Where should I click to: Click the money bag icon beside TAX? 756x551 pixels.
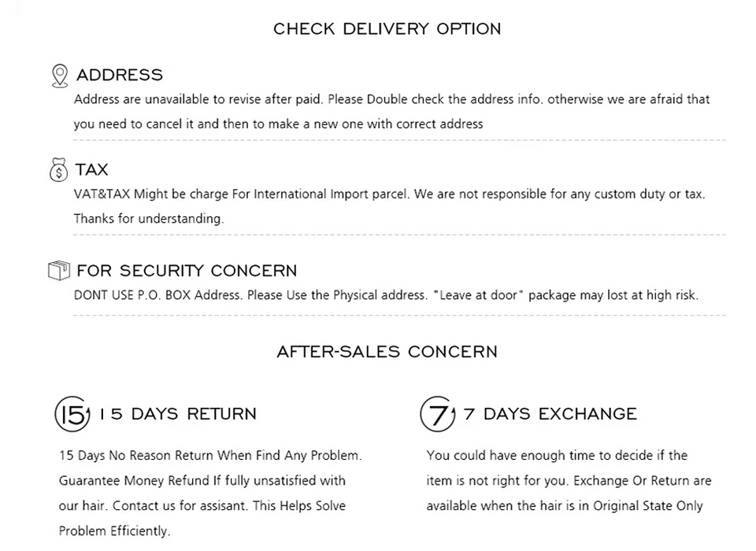[x=59, y=170]
